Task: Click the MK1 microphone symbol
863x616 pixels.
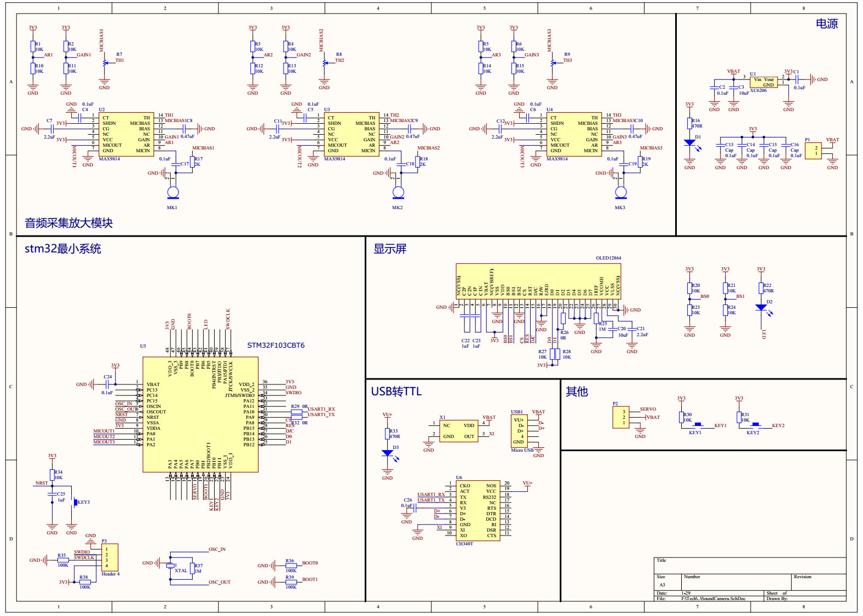Action: tap(173, 192)
